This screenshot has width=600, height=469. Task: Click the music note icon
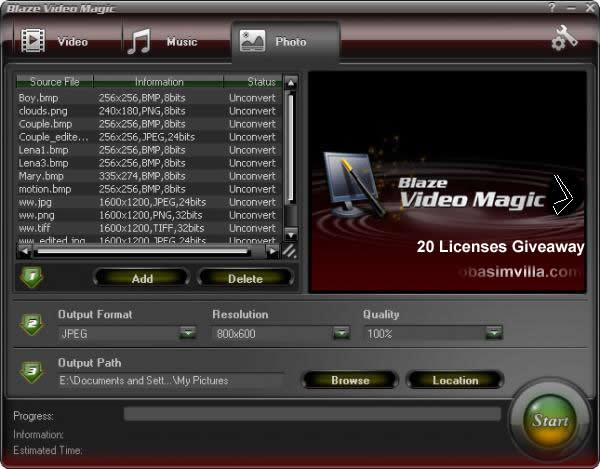click(139, 42)
